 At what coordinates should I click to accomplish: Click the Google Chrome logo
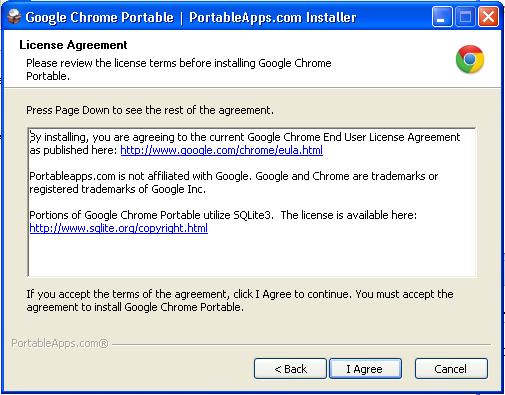pos(470,59)
